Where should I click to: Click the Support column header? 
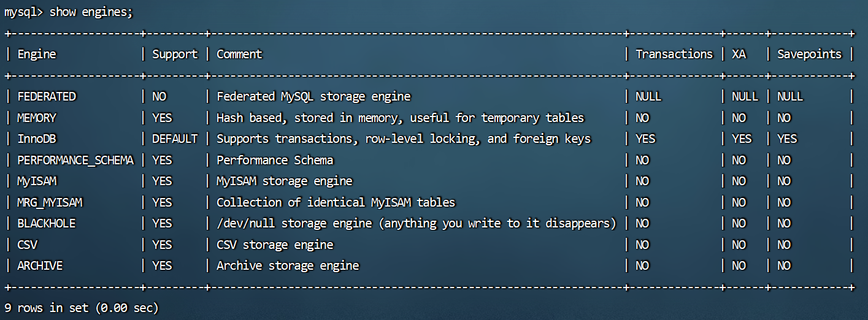pyautogui.click(x=175, y=54)
